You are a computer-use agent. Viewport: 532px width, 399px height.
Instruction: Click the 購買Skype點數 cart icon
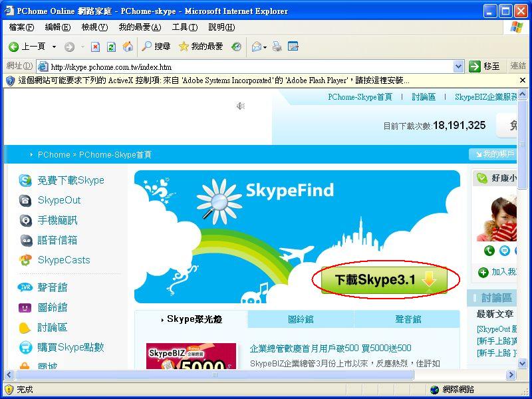(x=25, y=347)
